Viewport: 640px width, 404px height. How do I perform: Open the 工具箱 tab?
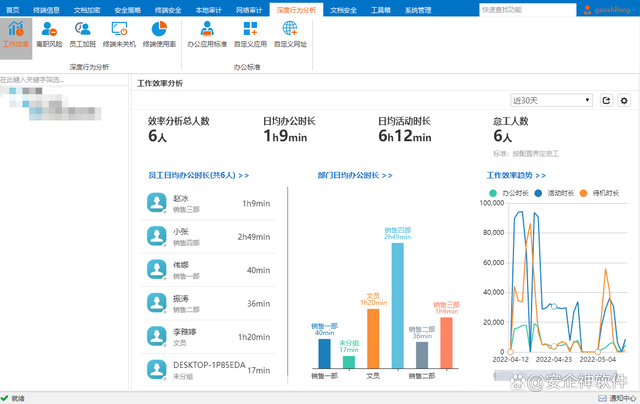(x=380, y=10)
